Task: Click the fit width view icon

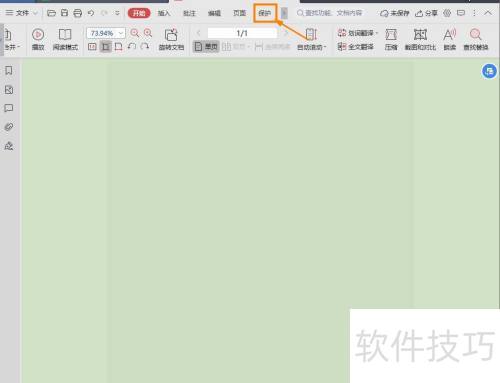Action: click(118, 47)
